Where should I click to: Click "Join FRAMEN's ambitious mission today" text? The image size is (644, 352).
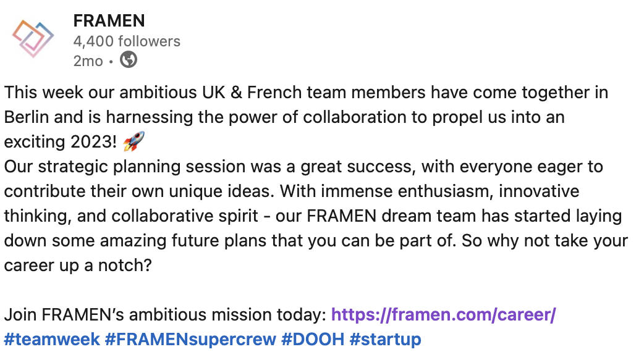pos(164,315)
